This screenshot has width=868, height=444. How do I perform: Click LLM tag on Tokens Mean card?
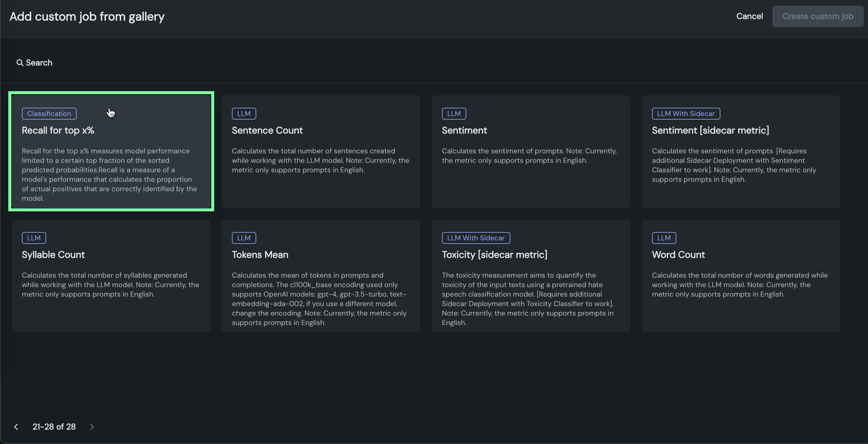[243, 238]
